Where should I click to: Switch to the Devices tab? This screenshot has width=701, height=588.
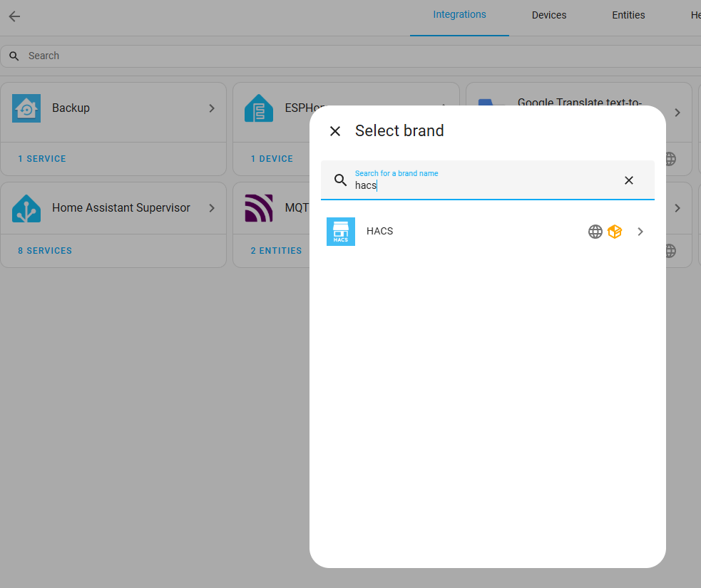(548, 15)
